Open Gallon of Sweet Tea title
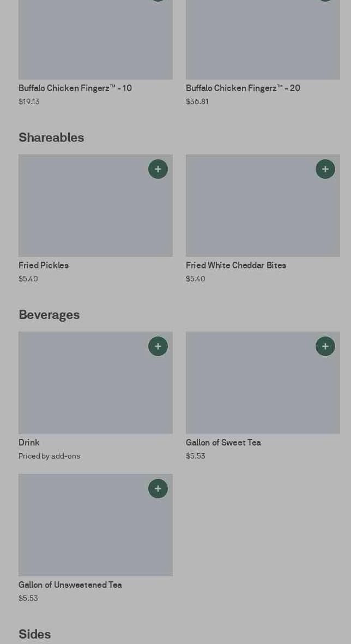The height and width of the screenshot is (644, 351). pos(223,442)
